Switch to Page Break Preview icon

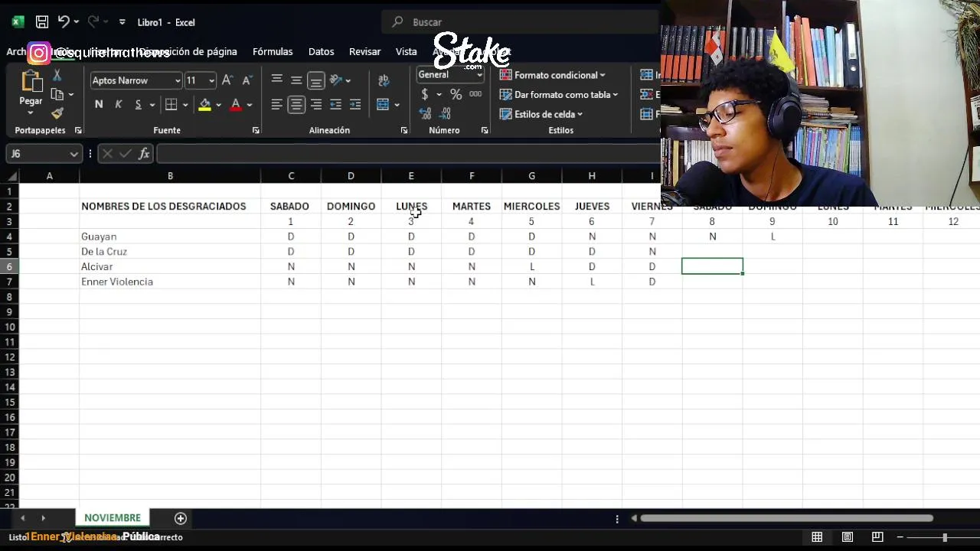click(x=877, y=537)
